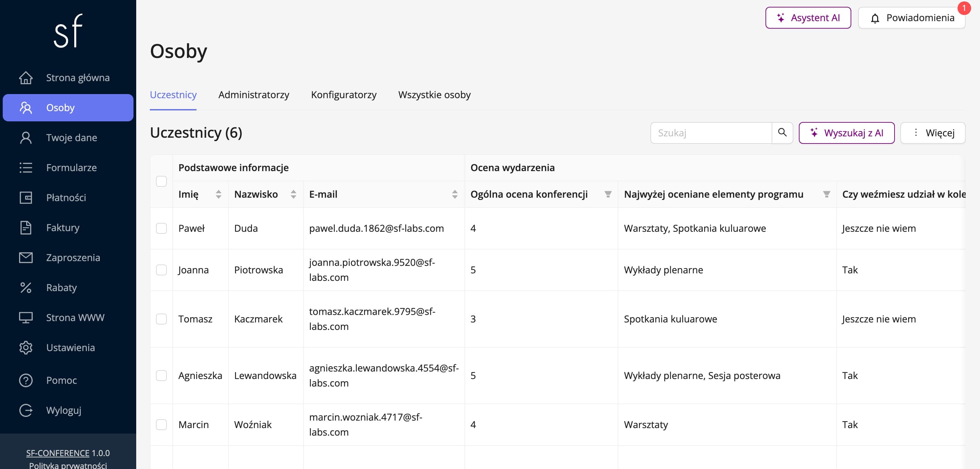This screenshot has width=980, height=469.
Task: Open Twoje dane from sidebar
Action: pyautogui.click(x=68, y=138)
